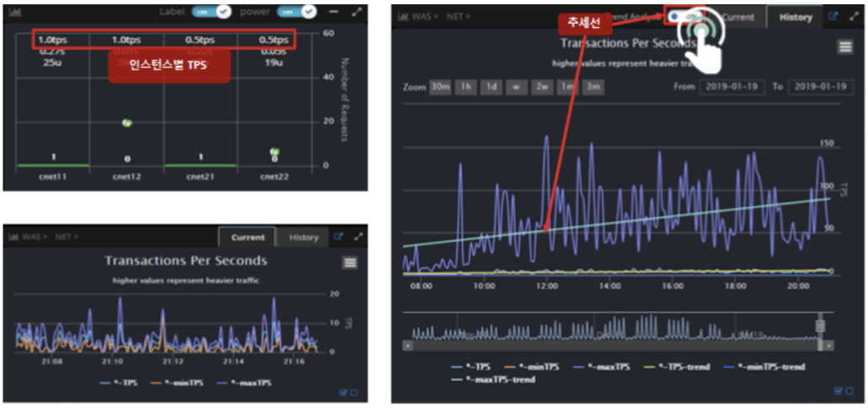Set zoom range to 30m
This screenshot has width=868, height=409.
(440, 87)
